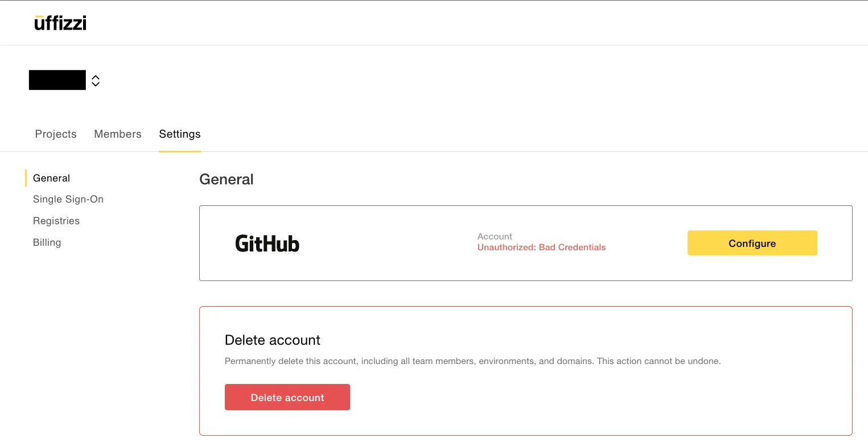Select General in the settings sidebar
The image size is (868, 446).
click(x=51, y=178)
